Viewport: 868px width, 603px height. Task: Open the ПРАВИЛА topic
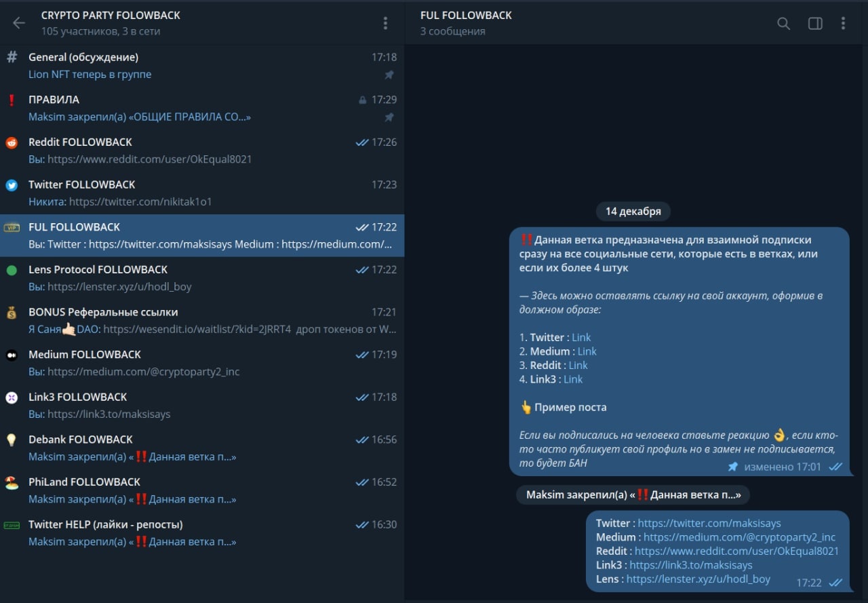pyautogui.click(x=202, y=109)
